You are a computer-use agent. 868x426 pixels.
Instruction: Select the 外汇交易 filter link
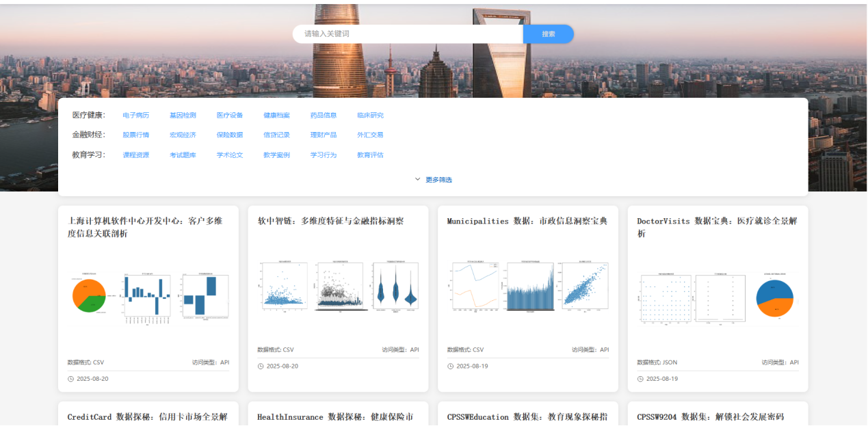tap(370, 135)
